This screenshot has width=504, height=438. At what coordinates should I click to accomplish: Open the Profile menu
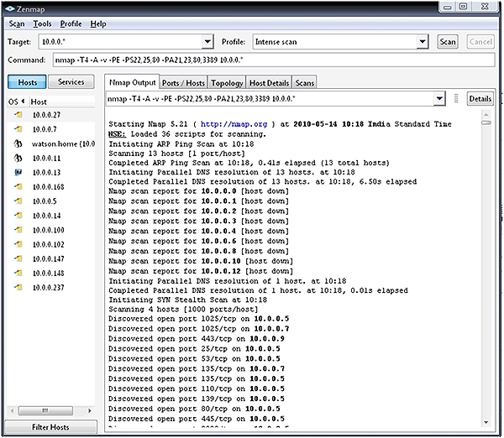[71, 23]
